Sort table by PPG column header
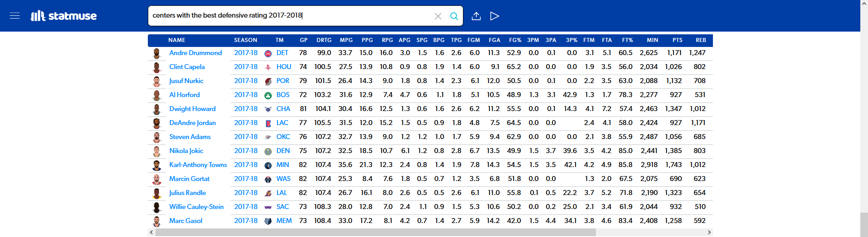 367,40
